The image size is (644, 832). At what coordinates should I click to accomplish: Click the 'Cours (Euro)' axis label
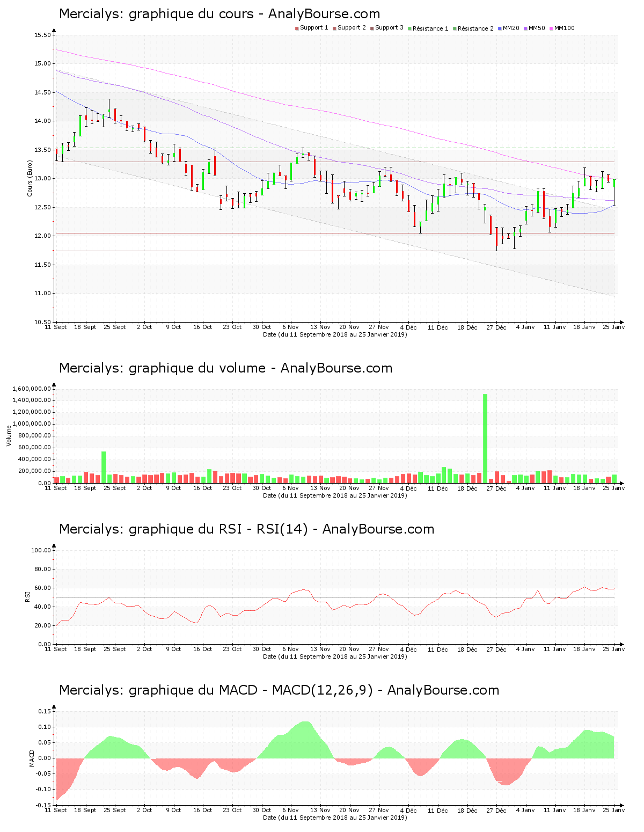[x=30, y=179]
